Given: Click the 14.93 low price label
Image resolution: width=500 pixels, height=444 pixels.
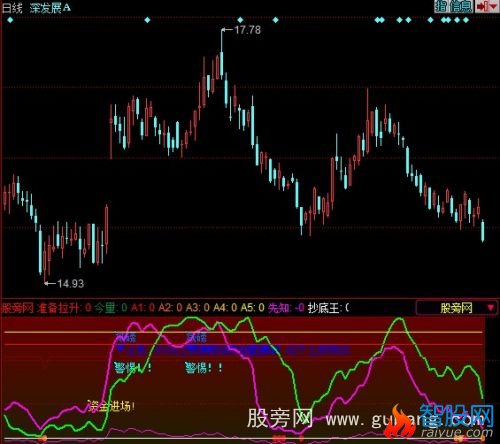Looking at the screenshot, I should [70, 284].
